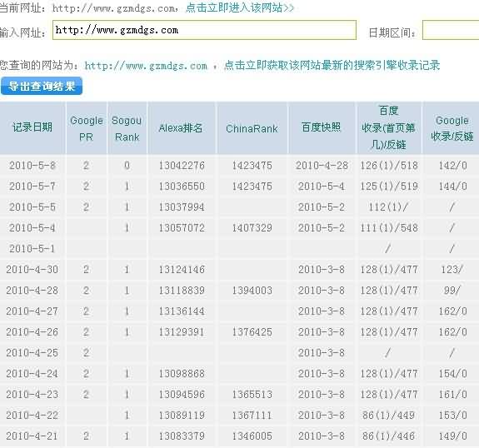Select the date cell 2010-4-23
Viewport: 479px width, 448px height.
[x=32, y=394]
